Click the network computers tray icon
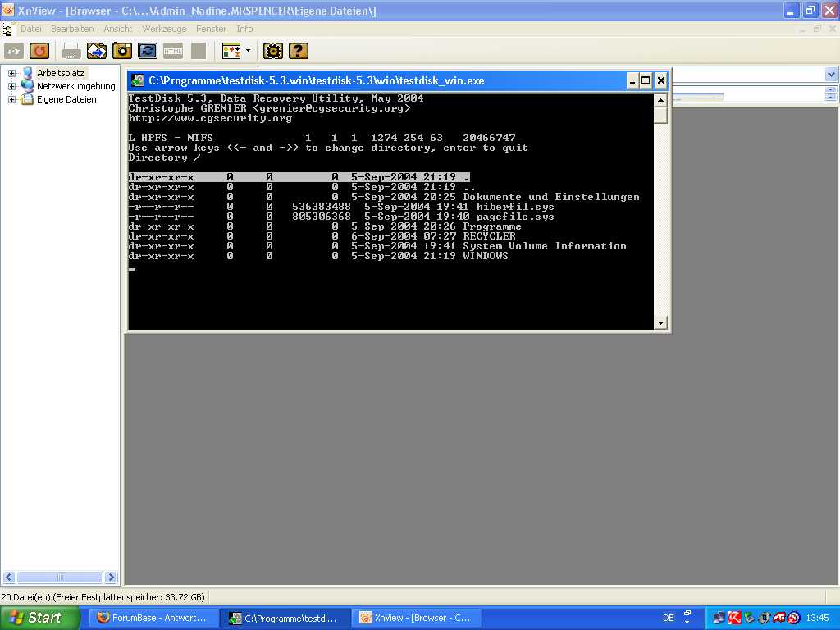 click(719, 618)
